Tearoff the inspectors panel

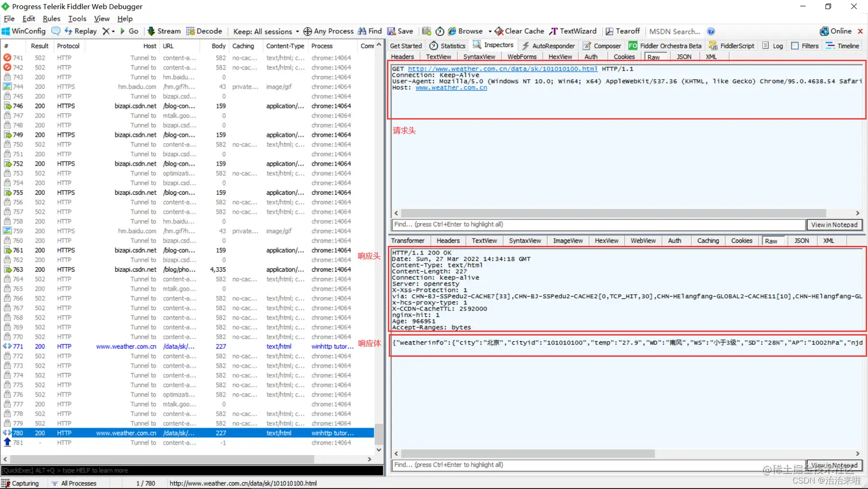click(623, 31)
